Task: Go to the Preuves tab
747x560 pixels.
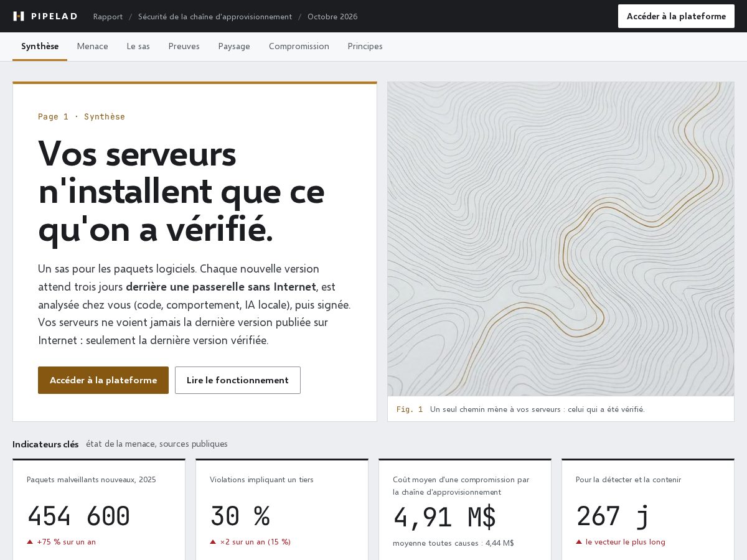Action: [184, 47]
